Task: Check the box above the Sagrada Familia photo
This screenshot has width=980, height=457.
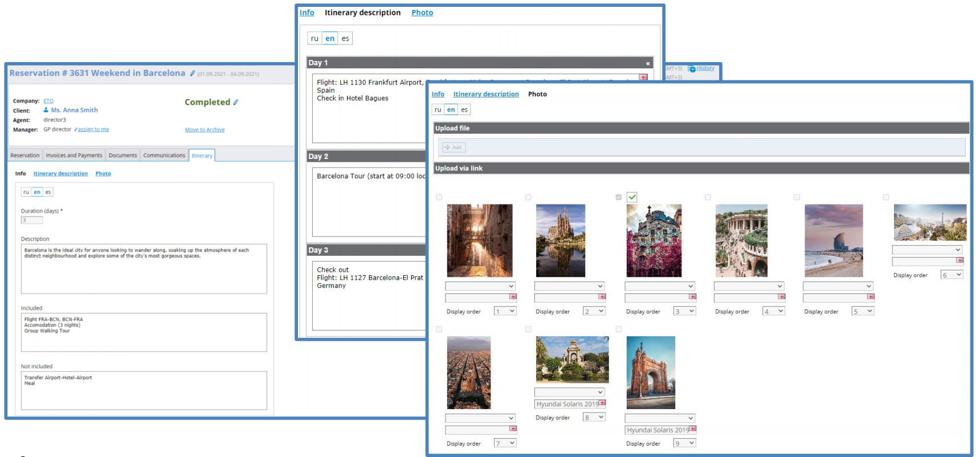Action: click(528, 197)
